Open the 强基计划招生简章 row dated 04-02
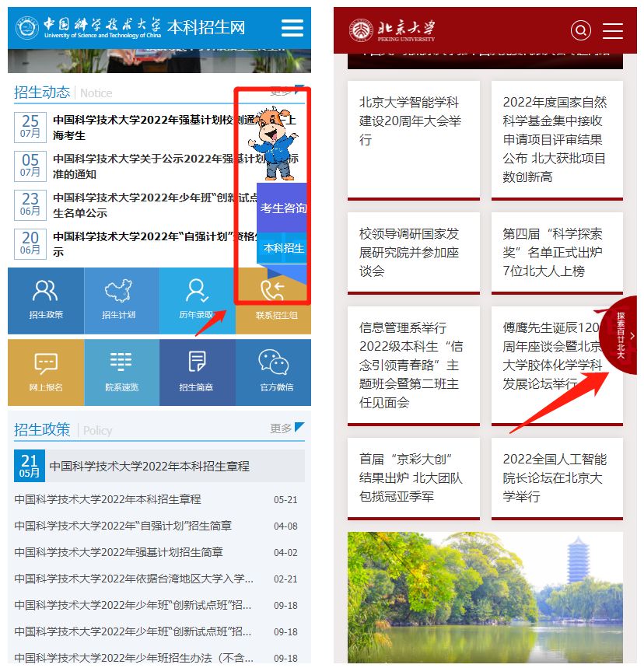The image size is (644, 668). coord(156,552)
